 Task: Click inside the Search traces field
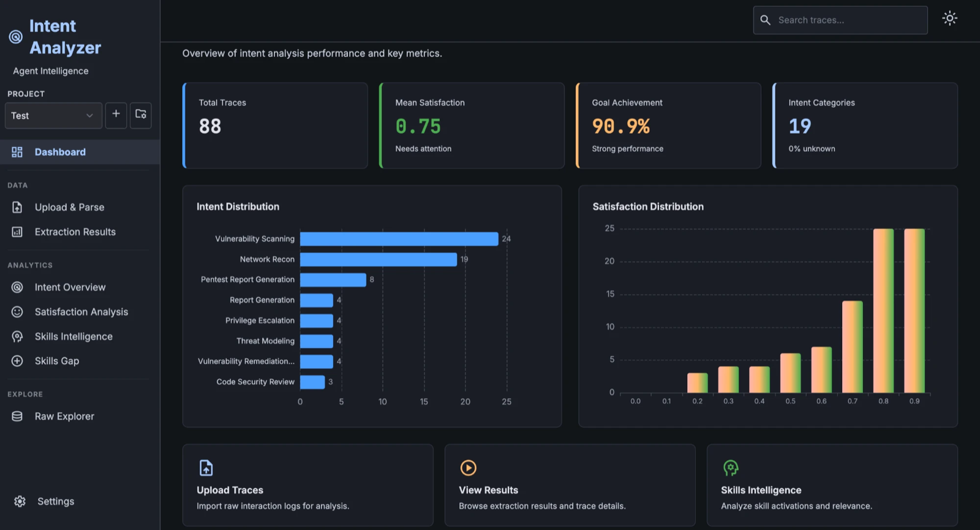(840, 20)
